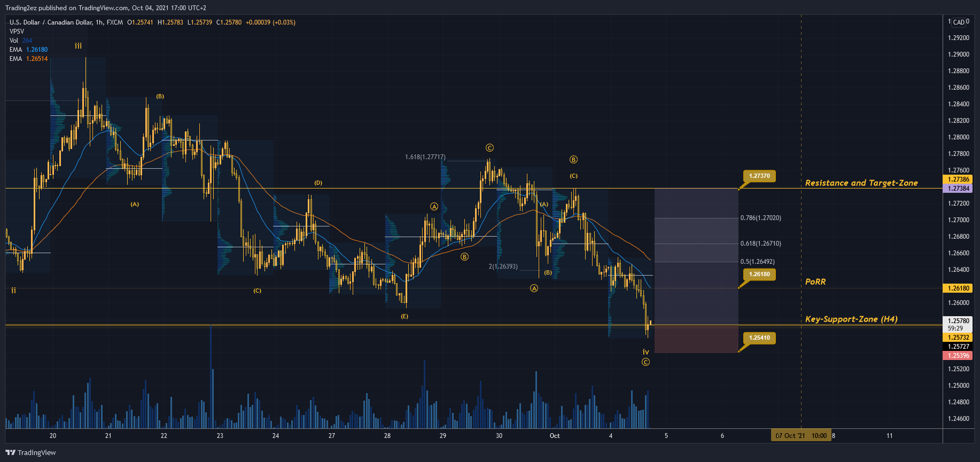This screenshot has height=462, width=980.
Task: Click the 07 Oct '21 10:00 time marker
Action: (x=801, y=436)
